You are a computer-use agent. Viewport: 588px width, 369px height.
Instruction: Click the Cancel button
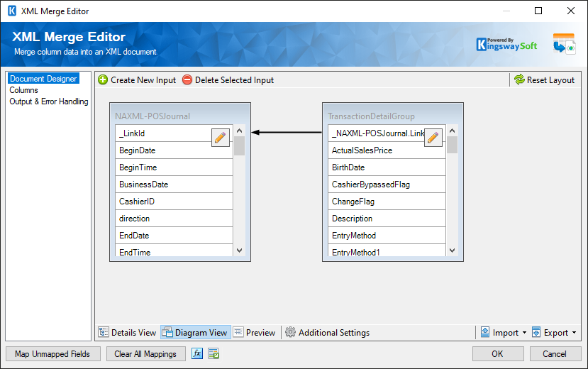pos(555,354)
